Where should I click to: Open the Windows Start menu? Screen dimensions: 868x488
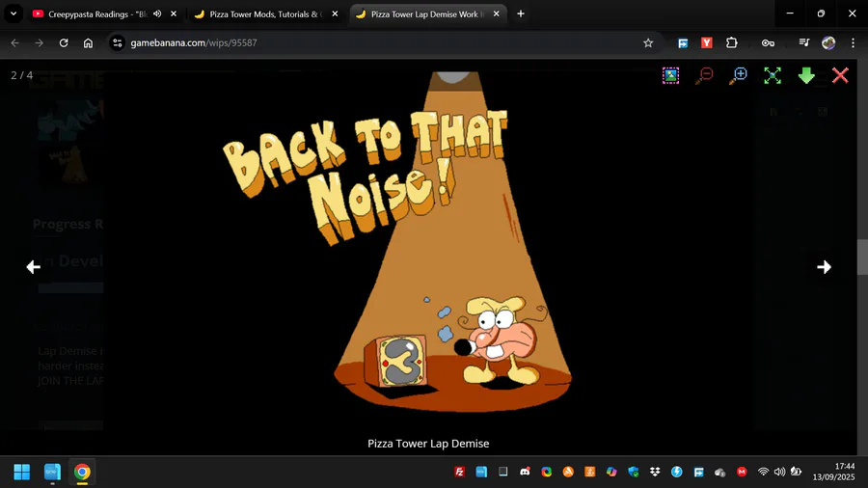click(22, 472)
